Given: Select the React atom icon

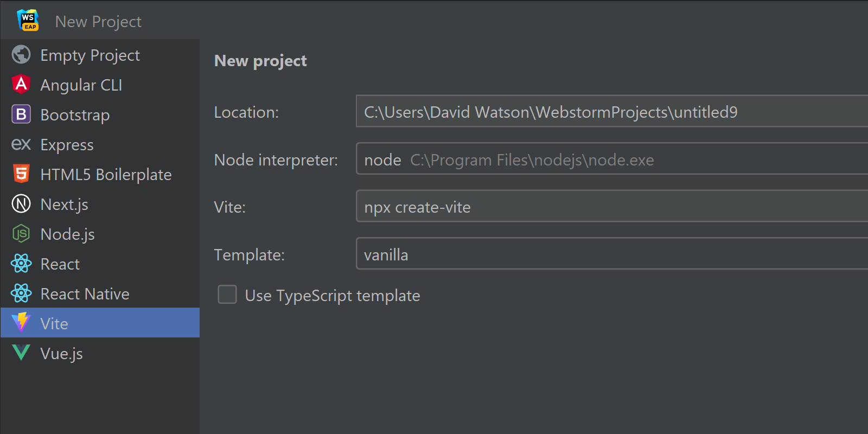Looking at the screenshot, I should point(20,264).
